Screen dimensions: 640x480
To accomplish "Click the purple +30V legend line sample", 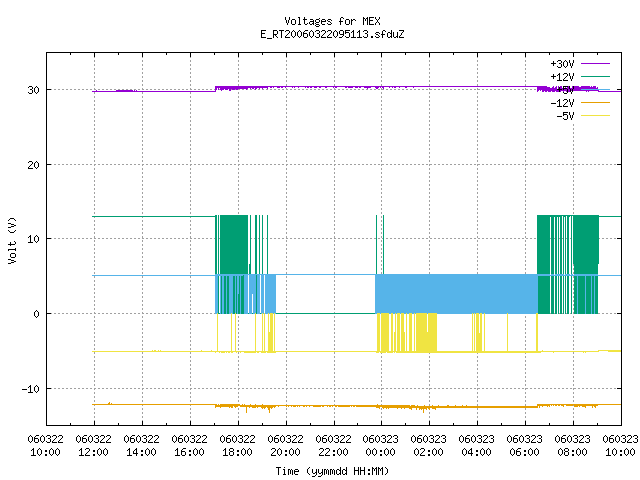I will click(x=596, y=64).
